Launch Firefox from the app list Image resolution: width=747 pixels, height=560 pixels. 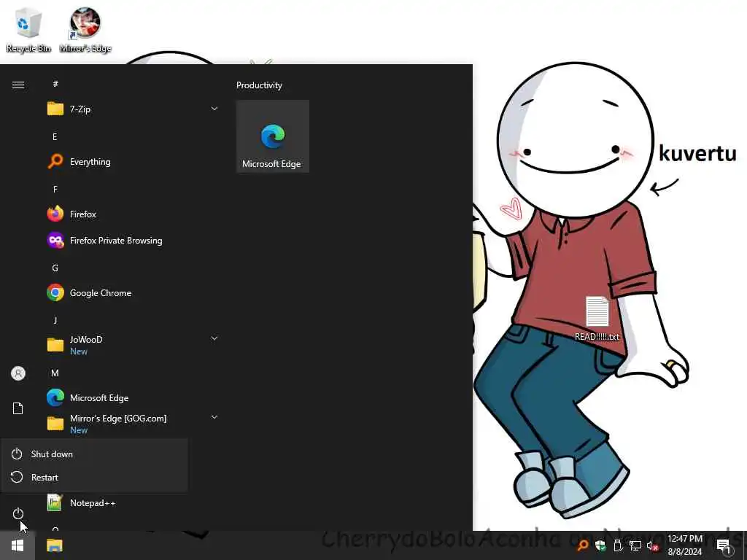click(133, 214)
